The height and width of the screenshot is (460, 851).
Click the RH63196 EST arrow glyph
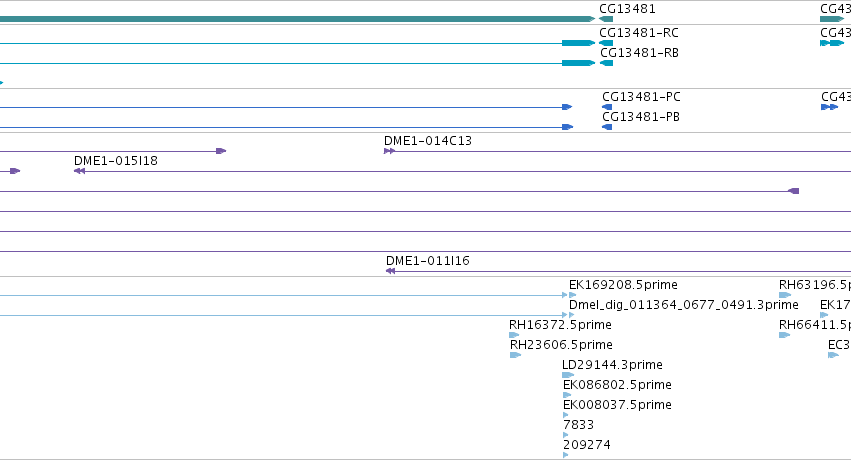pos(785,295)
